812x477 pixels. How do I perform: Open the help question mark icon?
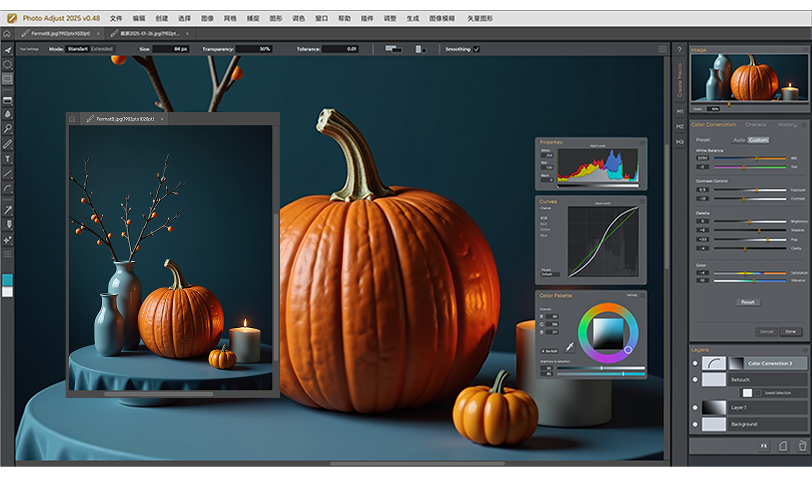[679, 49]
